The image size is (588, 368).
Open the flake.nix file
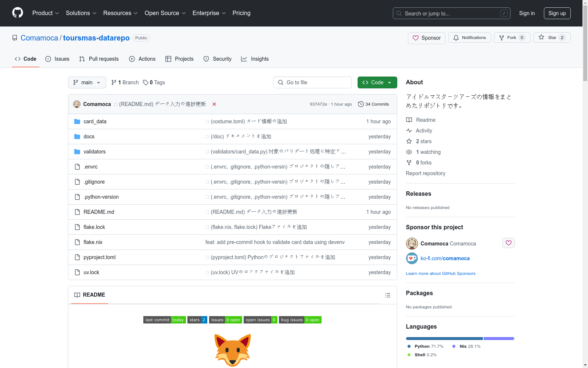pos(93,242)
